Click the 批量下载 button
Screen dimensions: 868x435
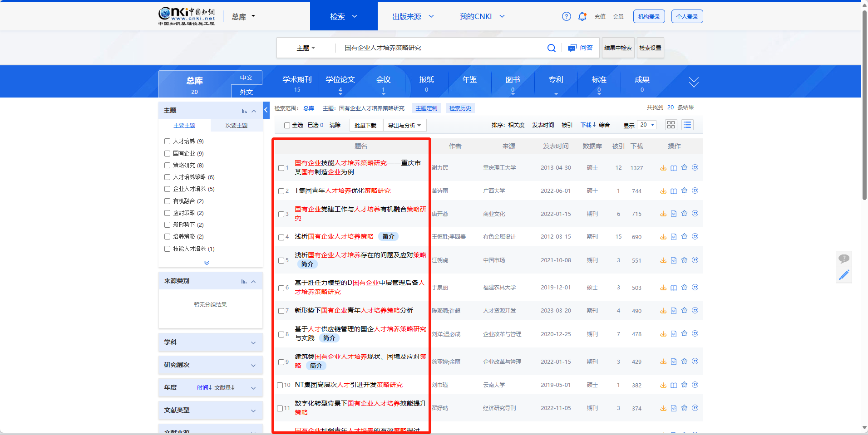click(x=365, y=126)
